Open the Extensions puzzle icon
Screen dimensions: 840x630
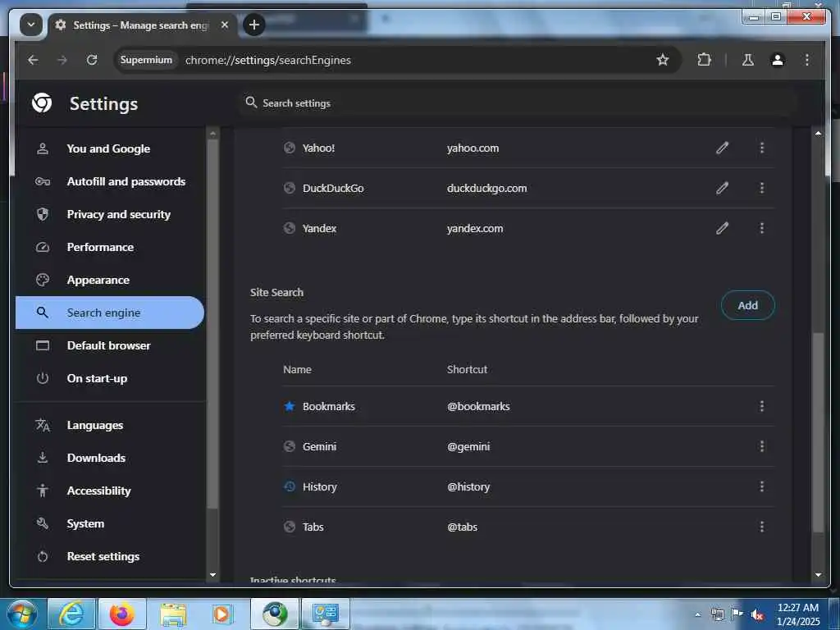click(x=705, y=60)
